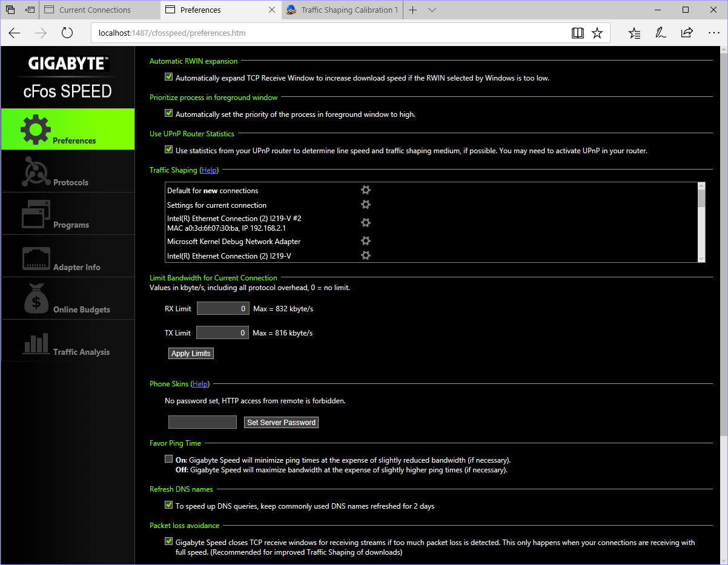The image size is (728, 565).
Task: Open Traffic Shaping Help link
Action: (x=208, y=170)
